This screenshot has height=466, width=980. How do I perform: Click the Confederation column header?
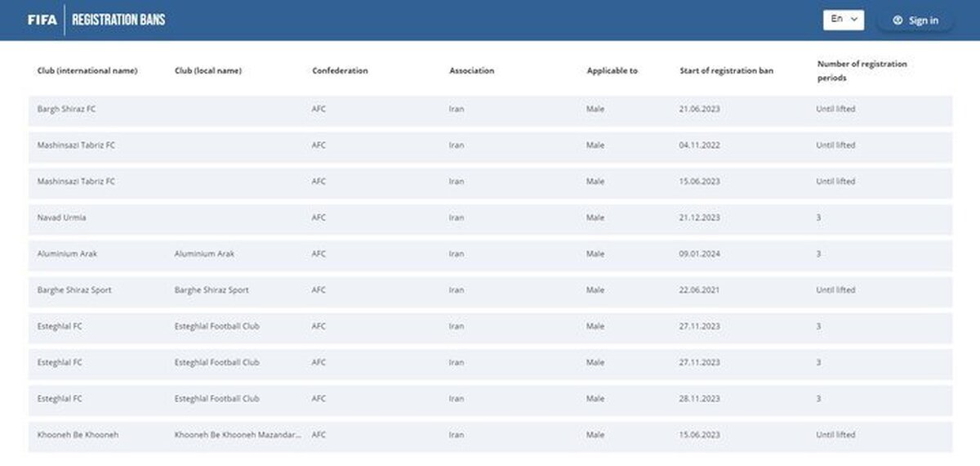[x=340, y=71]
